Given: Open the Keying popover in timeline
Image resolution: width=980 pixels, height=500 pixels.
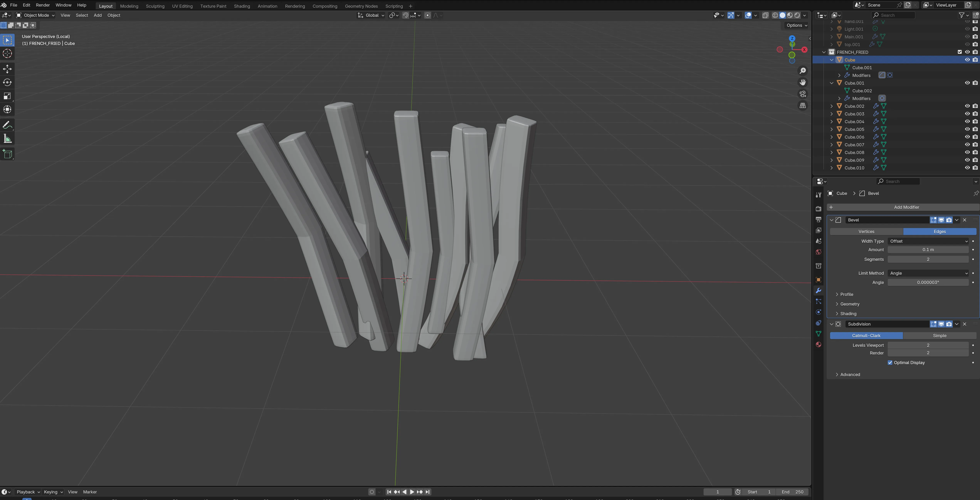Looking at the screenshot, I should coord(53,492).
